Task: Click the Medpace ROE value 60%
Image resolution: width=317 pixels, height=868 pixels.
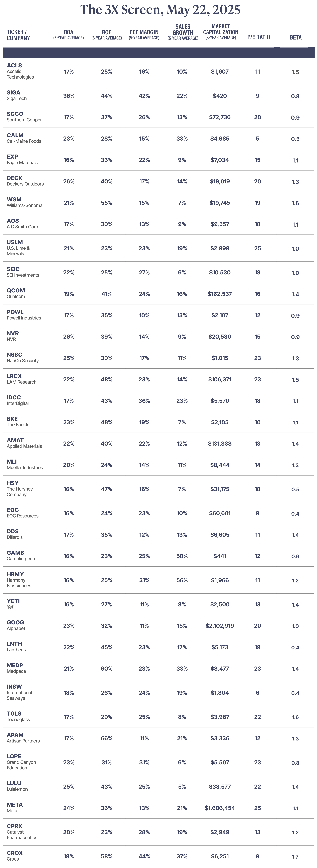Action: point(106,668)
